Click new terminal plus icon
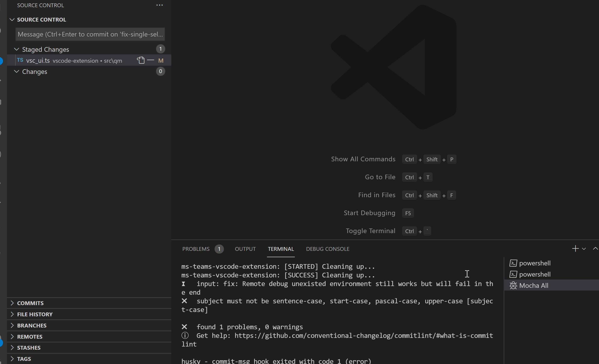Image resolution: width=599 pixels, height=364 pixels. tap(575, 248)
